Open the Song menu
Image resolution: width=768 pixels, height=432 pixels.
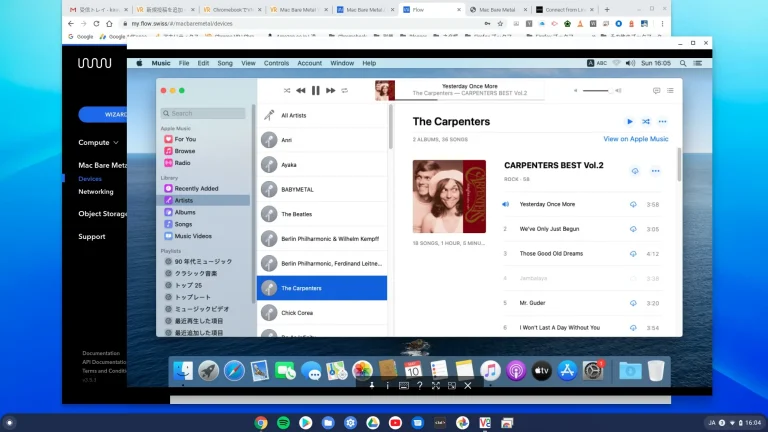pos(225,63)
